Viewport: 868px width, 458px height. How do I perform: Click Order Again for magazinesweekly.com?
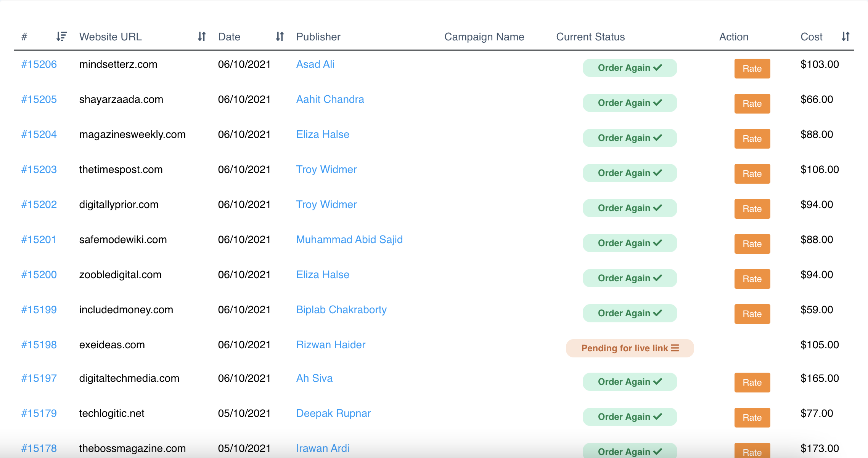pos(630,138)
